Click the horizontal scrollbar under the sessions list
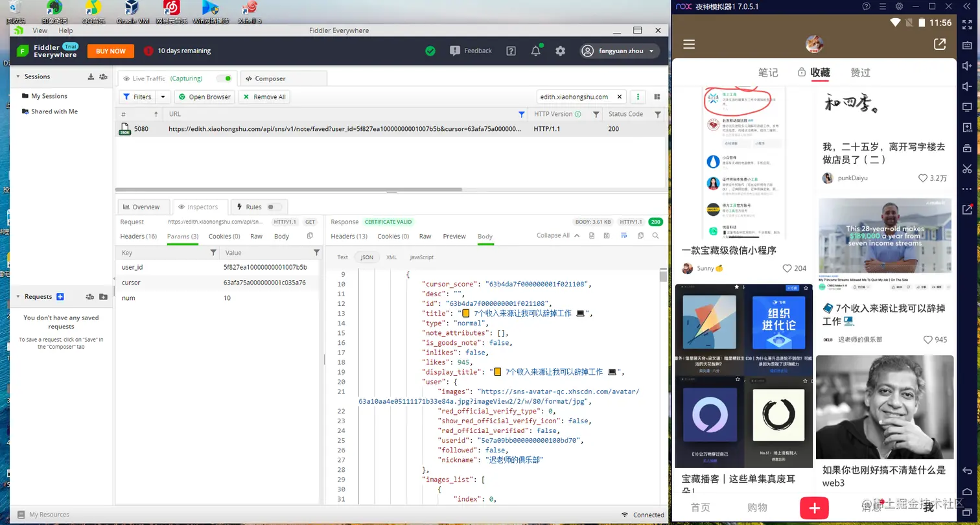The image size is (980, 525). [288, 189]
